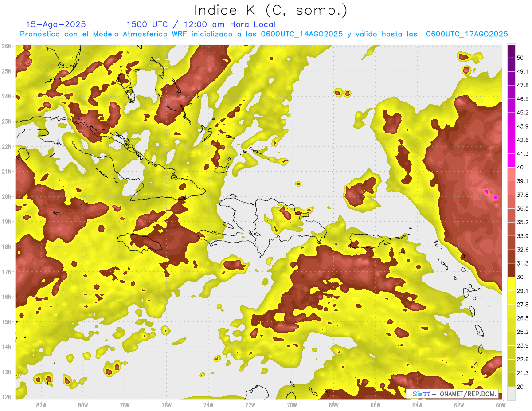Click the initialization time '0600UTC_14AGO2025'
This screenshot has height=411, width=532.
[x=302, y=34]
